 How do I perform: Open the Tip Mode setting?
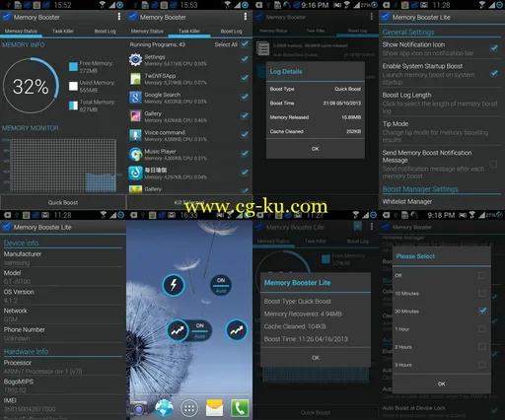[441, 131]
